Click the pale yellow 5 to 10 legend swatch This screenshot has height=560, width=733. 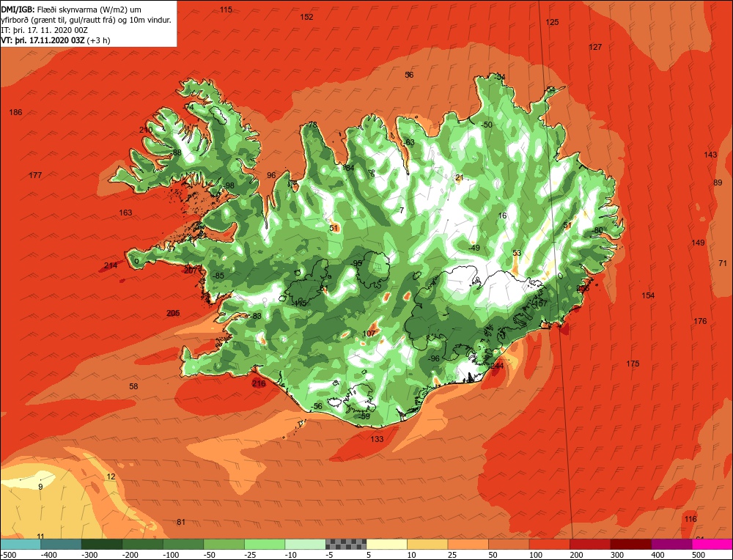tap(386, 544)
